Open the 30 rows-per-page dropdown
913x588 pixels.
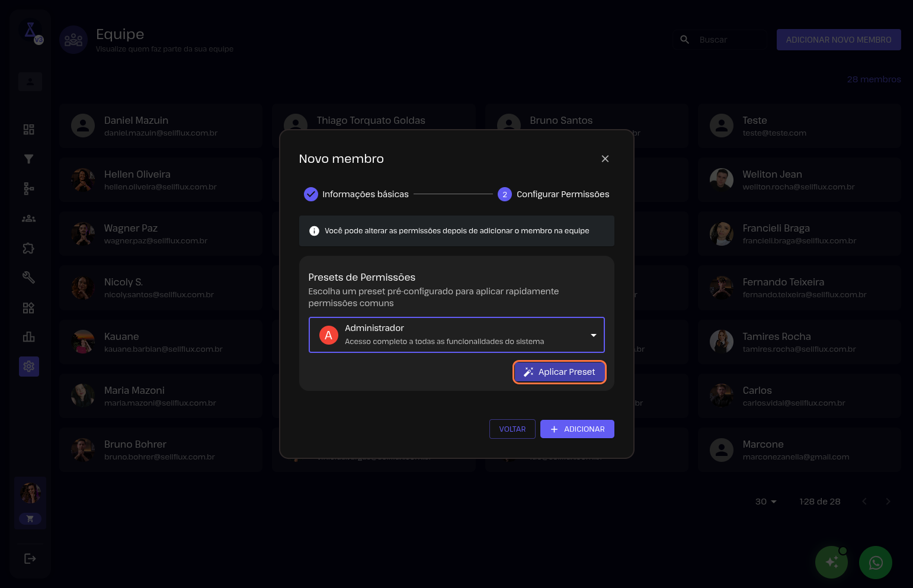(765, 502)
